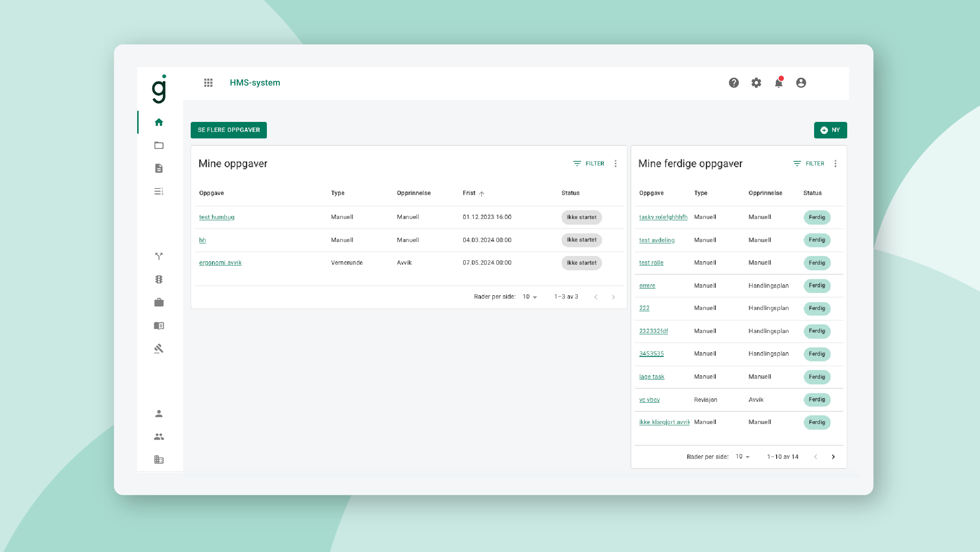The image size is (980, 552).
Task: Open more options for Mine ferdige oppgaver
Action: 835,164
